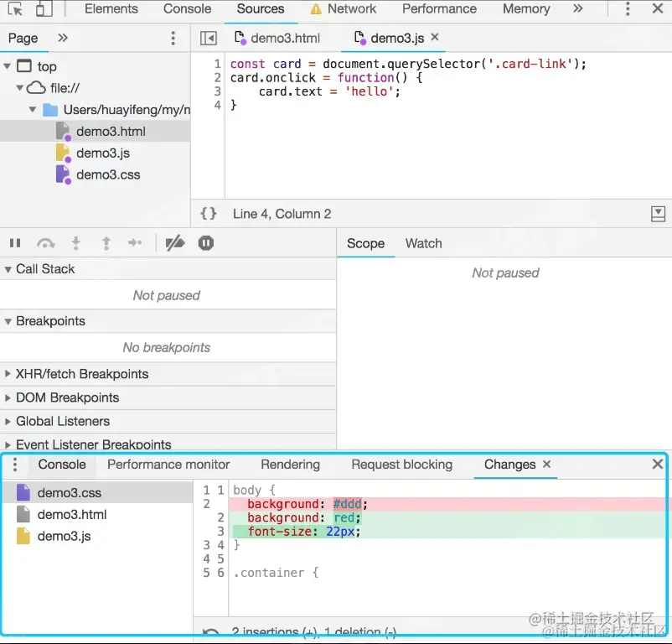Toggle the bottom drawer icon in the editor status bar

tap(658, 214)
